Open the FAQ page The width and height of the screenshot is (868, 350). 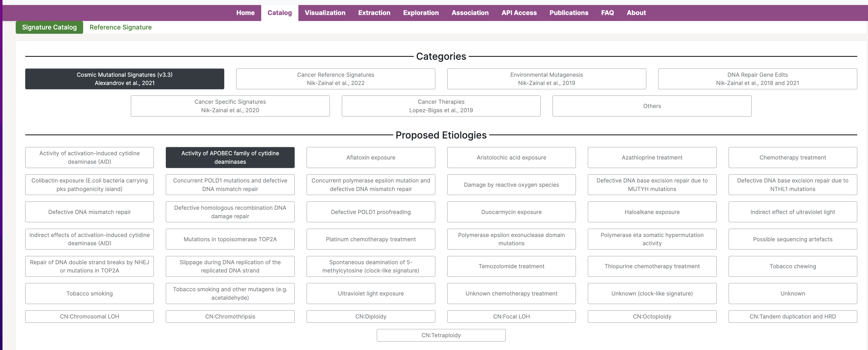[607, 13]
